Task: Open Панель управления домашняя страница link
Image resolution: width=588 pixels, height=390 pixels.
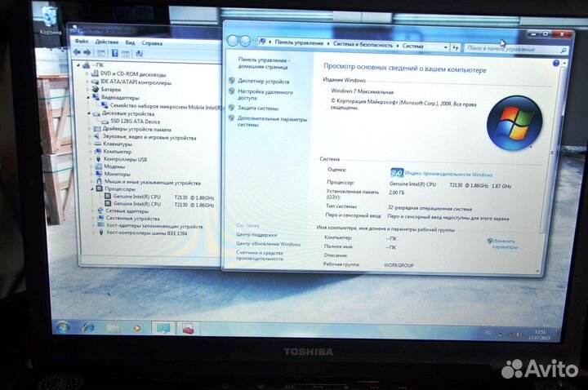Action: [x=263, y=64]
